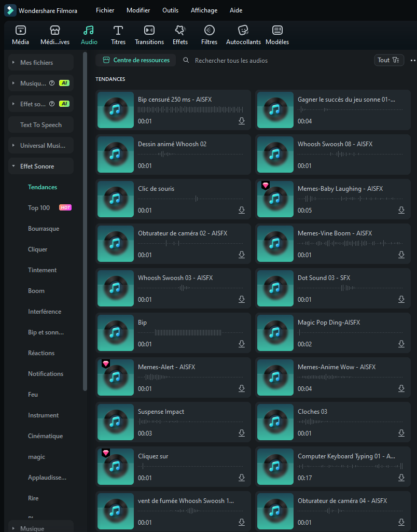The image size is (417, 532).
Task: Download the Magic Pop Ding sound
Action: (x=401, y=344)
